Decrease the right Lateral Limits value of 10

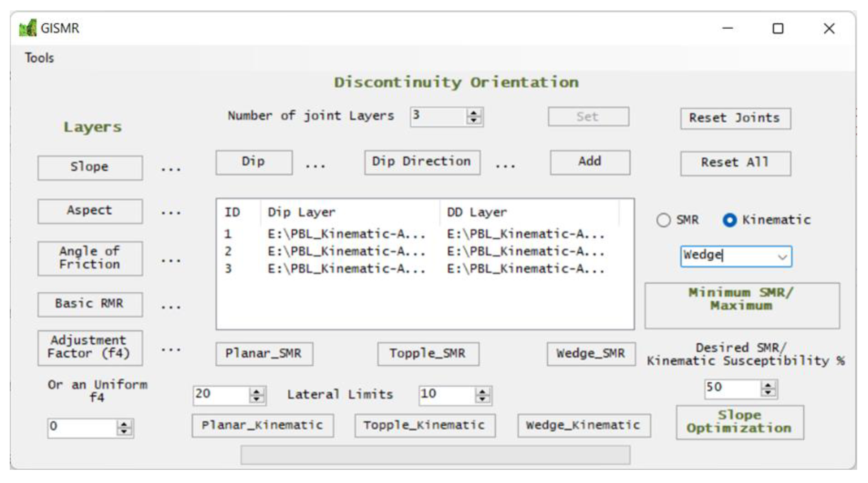pyautogui.click(x=482, y=399)
